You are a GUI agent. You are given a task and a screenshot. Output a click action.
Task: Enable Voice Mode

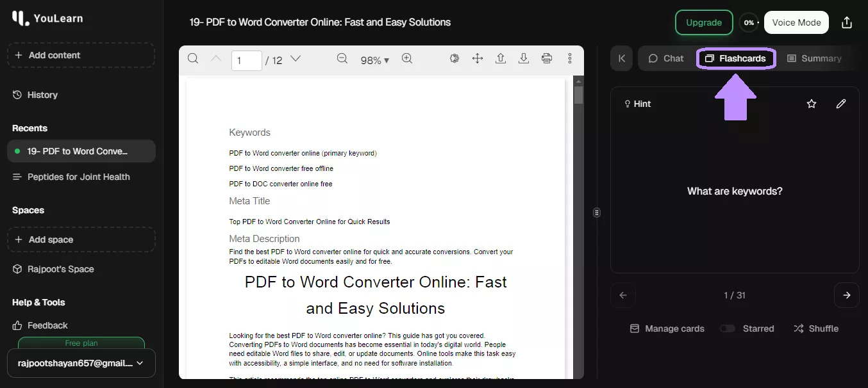tap(796, 22)
